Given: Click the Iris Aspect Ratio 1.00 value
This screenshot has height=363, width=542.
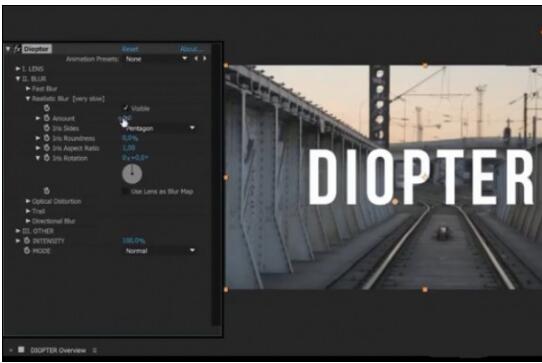Looking at the screenshot, I should tap(129, 148).
